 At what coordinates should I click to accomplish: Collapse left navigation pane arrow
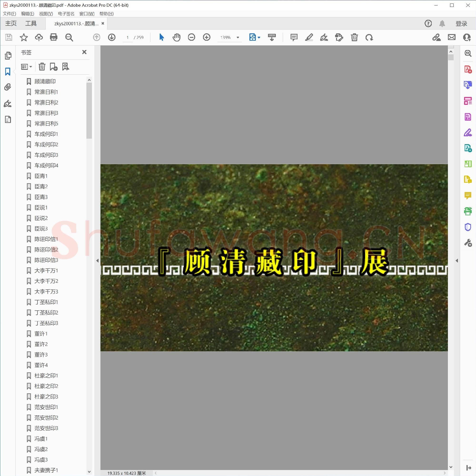(x=97, y=260)
